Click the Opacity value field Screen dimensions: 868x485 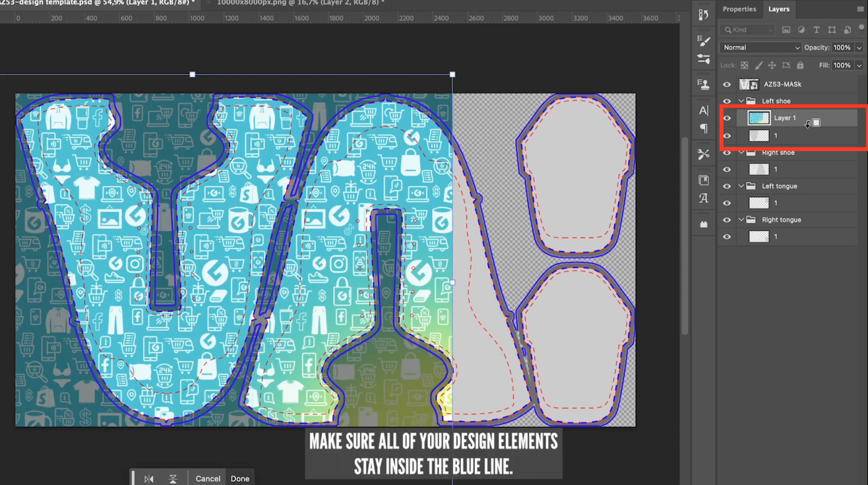pyautogui.click(x=843, y=48)
